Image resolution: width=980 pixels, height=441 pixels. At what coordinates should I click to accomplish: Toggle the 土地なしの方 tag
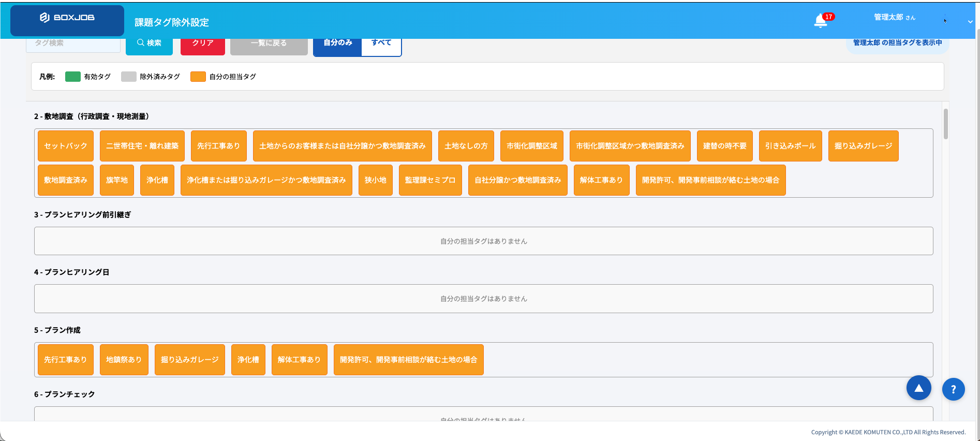click(x=466, y=146)
